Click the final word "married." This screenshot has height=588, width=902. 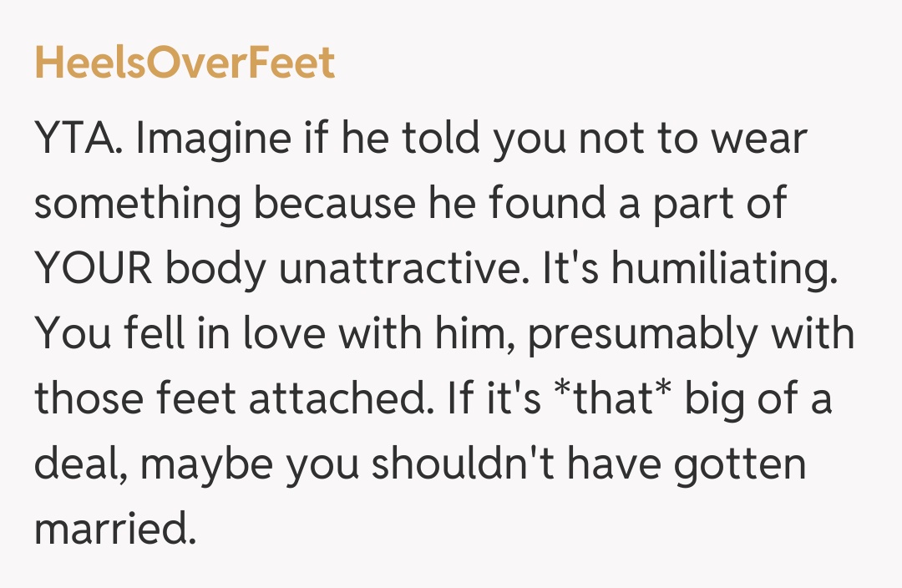114,528
